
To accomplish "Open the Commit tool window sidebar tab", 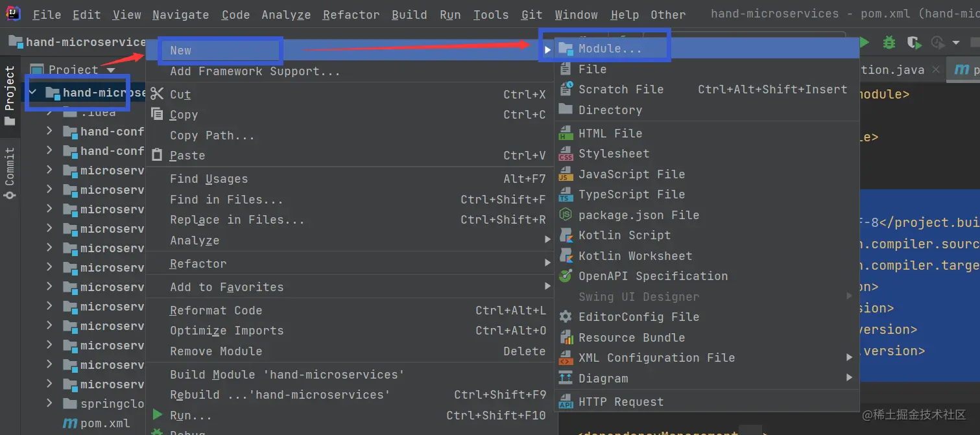I will [10, 173].
